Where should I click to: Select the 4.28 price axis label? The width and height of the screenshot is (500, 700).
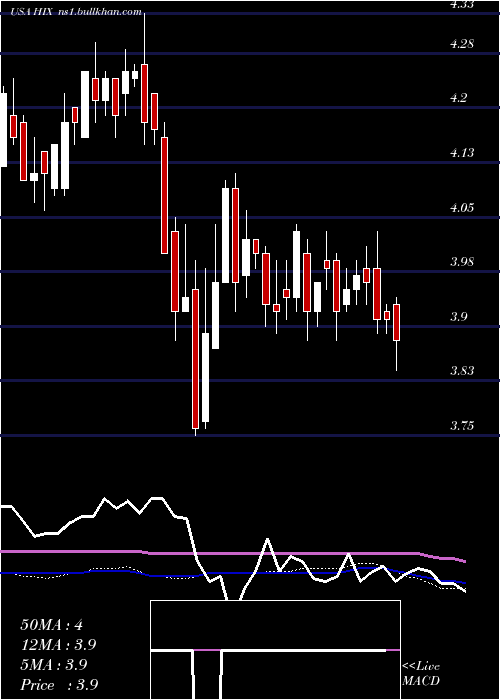tap(462, 44)
